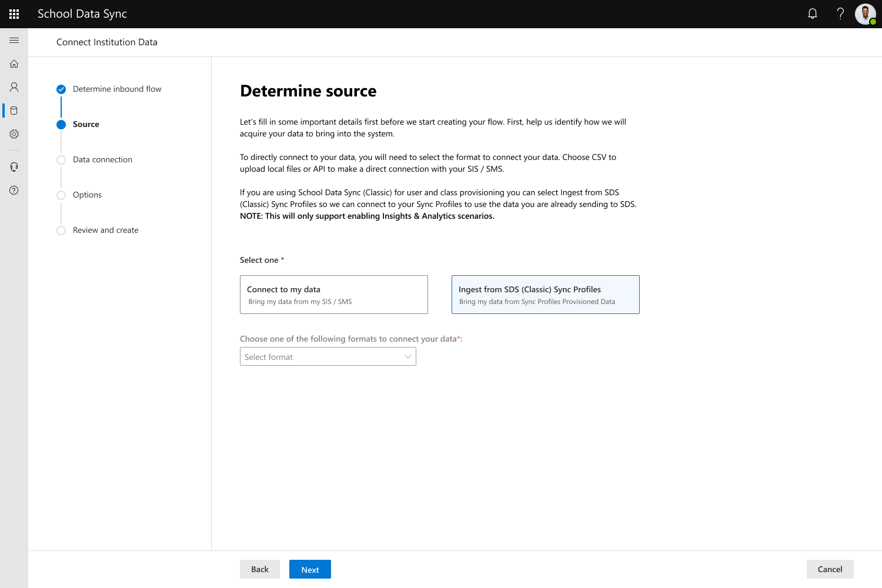Click the NOTE about Insights & Analytics scenarios
The image size is (882, 588).
coord(367,216)
